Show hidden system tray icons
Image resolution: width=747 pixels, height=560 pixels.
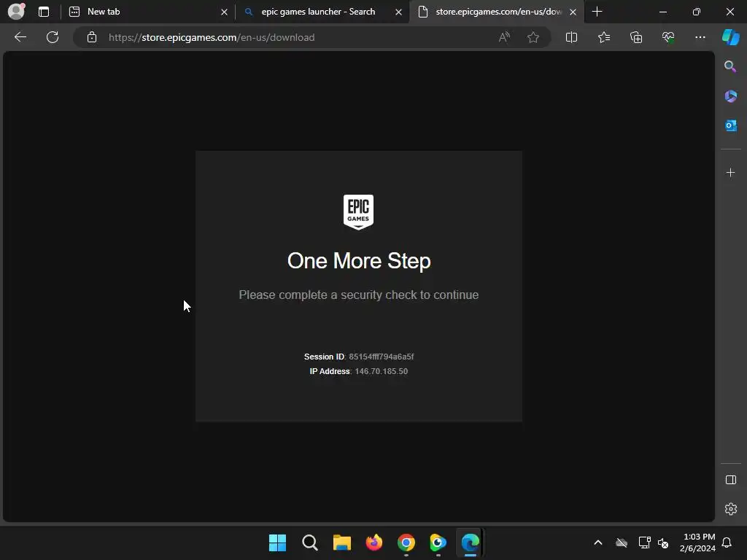(598, 542)
